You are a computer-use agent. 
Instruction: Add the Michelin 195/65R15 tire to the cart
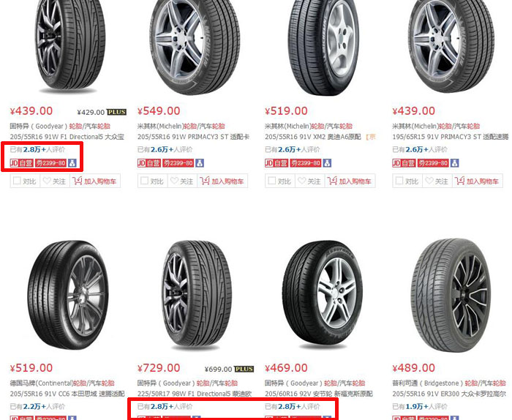[x=477, y=181]
